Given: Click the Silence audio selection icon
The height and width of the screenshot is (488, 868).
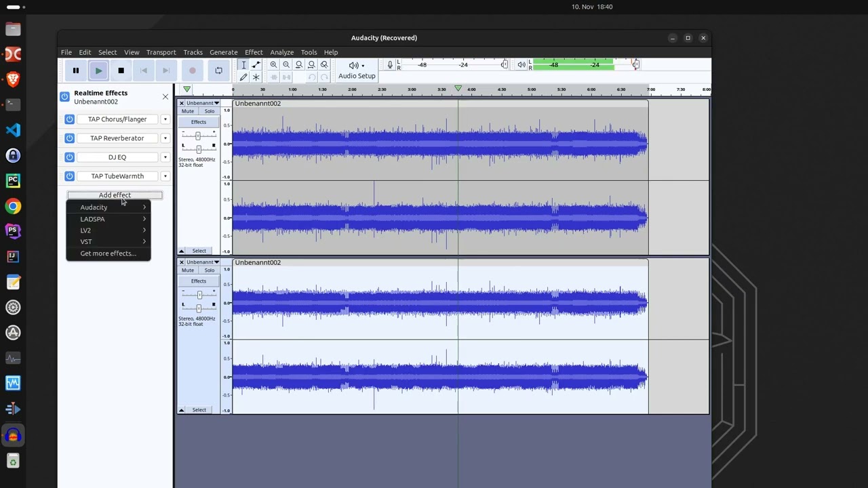Looking at the screenshot, I should 286,77.
